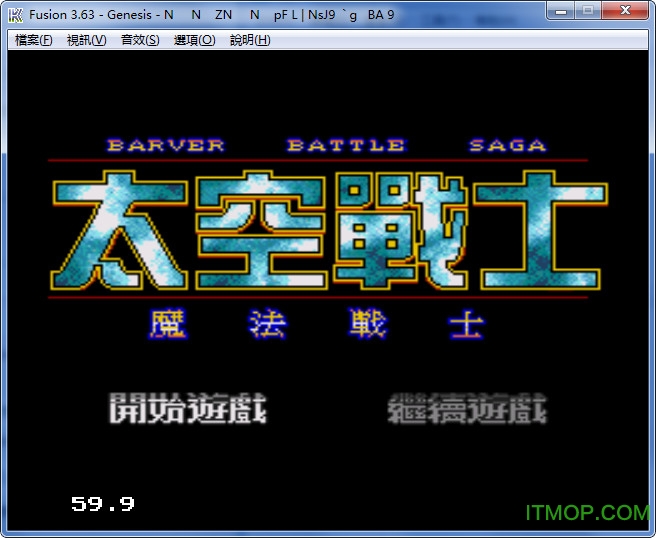Open the 音效(S) sound menu
The width and height of the screenshot is (656, 538).
click(140, 40)
